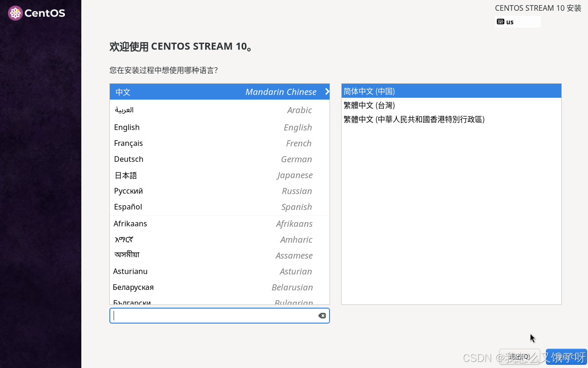Choose 简体中文 (中国) locale
Image resolution: width=588 pixels, height=368 pixels.
[x=452, y=91]
